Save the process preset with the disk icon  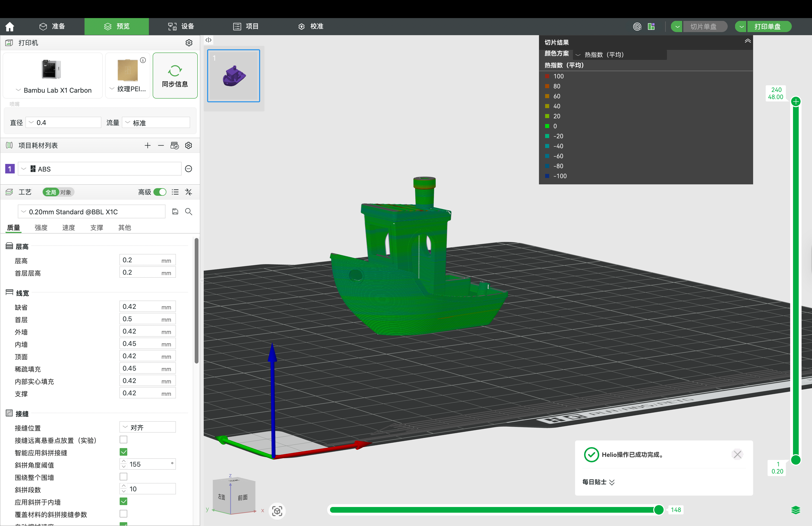tap(175, 212)
